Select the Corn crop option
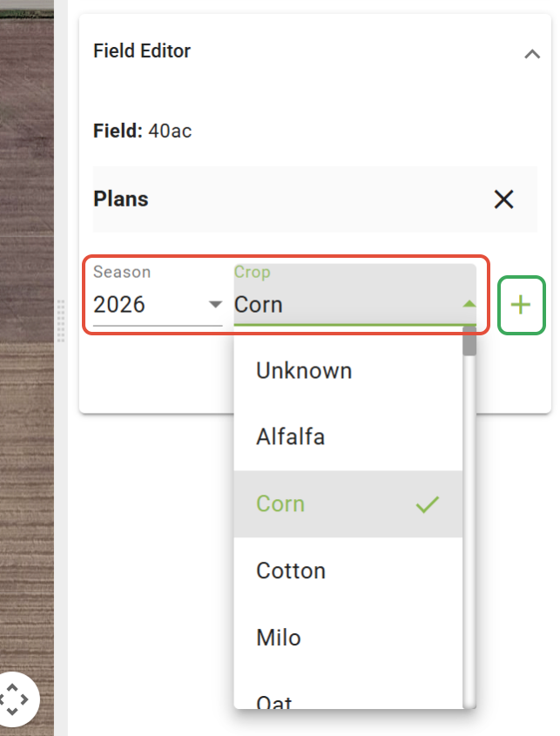Image resolution: width=560 pixels, height=736 pixels. [x=280, y=504]
